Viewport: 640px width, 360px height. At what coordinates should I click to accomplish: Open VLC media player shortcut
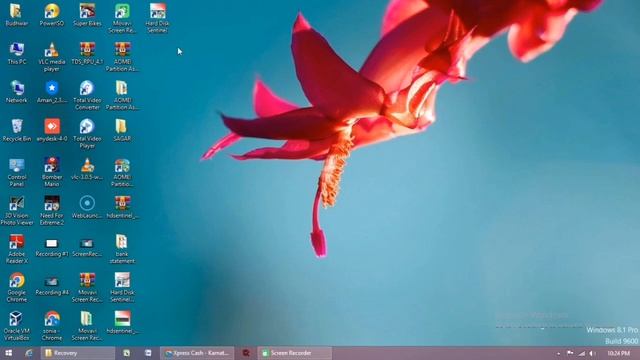pos(52,57)
